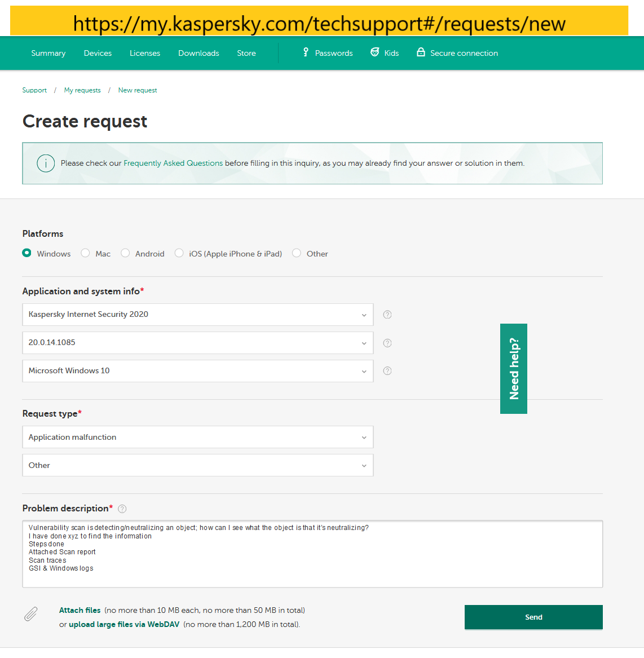The width and height of the screenshot is (644, 658).
Task: Click the Kids mask icon
Action: coord(374,52)
